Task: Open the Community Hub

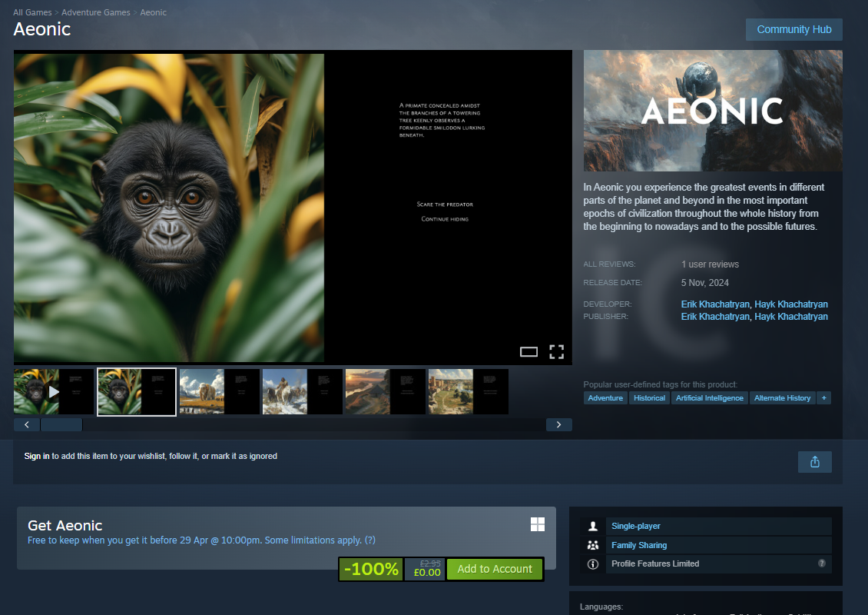Action: [793, 29]
